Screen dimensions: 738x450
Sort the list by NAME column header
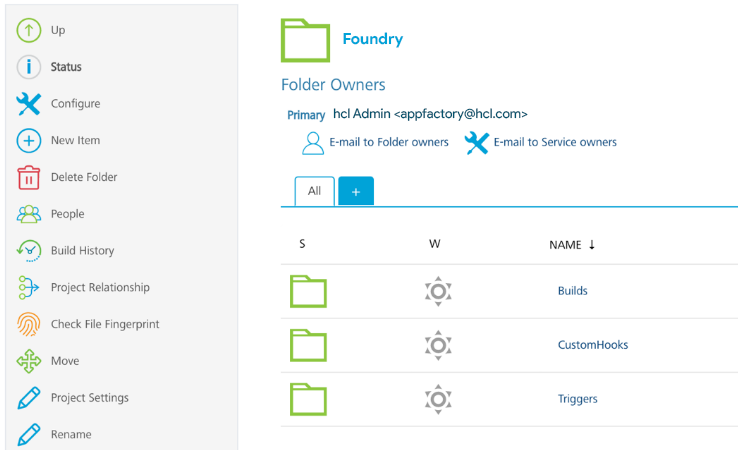coord(566,245)
